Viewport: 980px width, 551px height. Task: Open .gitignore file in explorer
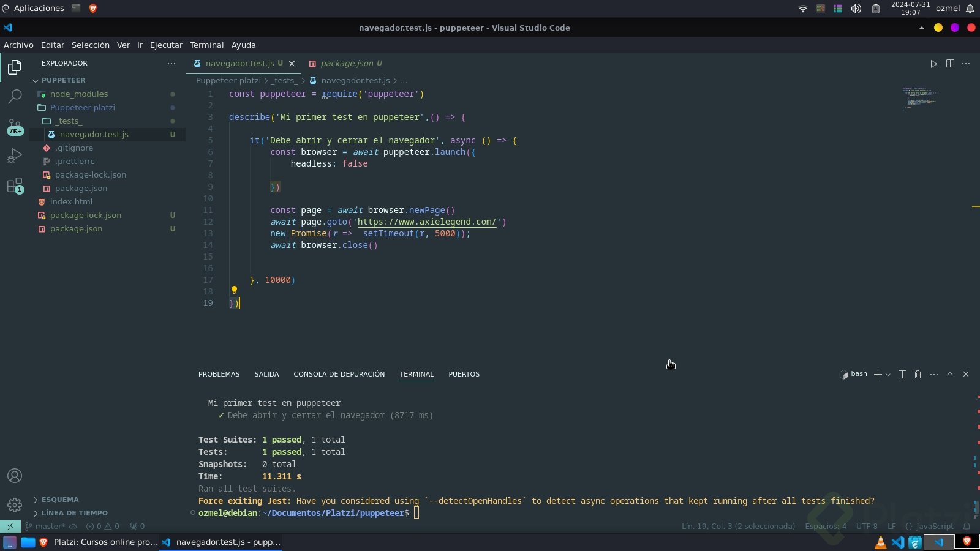coord(74,148)
